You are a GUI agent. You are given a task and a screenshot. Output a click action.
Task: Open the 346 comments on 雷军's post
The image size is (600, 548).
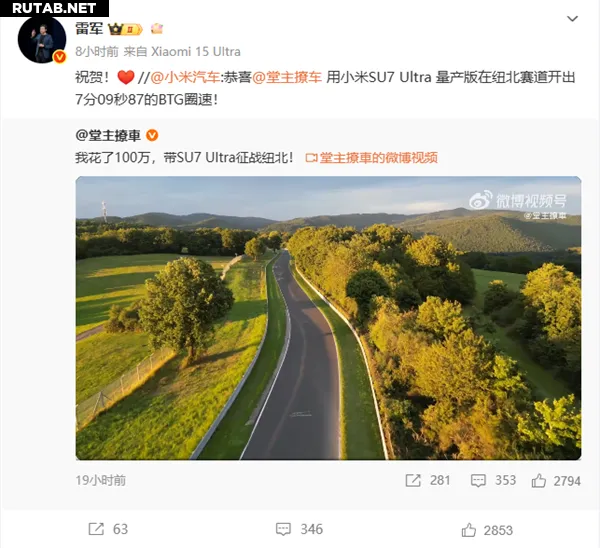[300, 529]
